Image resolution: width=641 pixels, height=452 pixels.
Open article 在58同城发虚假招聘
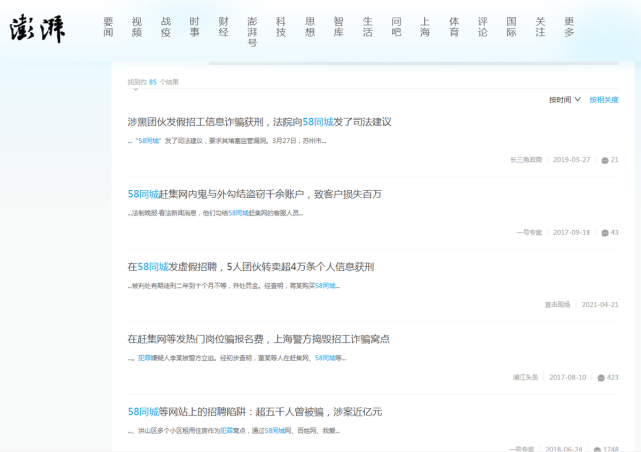click(x=251, y=267)
